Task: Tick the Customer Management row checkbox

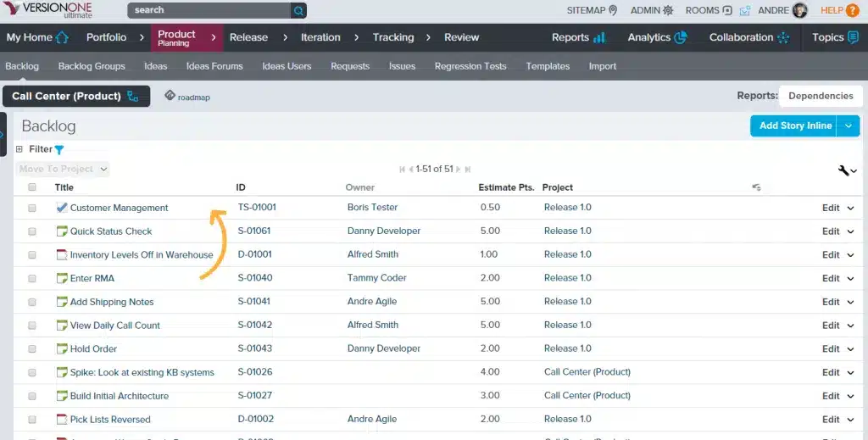Action: click(x=32, y=208)
